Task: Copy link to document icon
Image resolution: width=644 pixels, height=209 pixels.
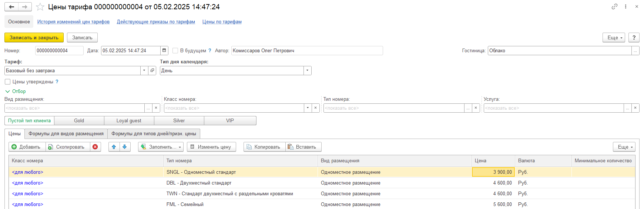Action: click(614, 7)
